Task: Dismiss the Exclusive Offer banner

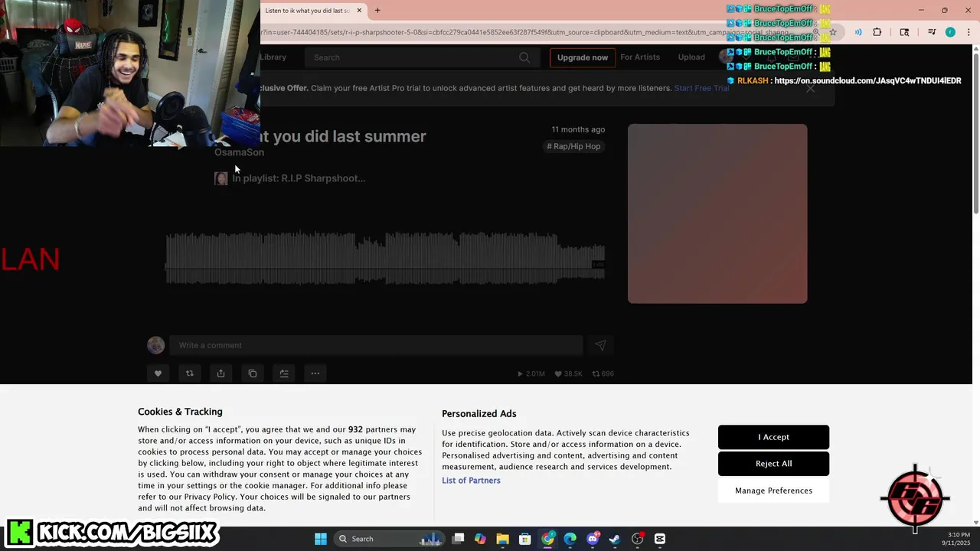Action: coord(810,88)
